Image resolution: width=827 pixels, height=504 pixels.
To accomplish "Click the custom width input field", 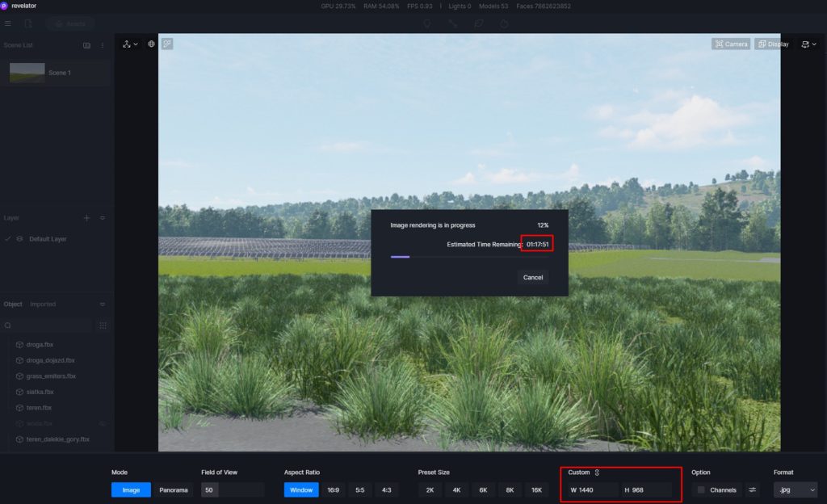I will (x=591, y=489).
